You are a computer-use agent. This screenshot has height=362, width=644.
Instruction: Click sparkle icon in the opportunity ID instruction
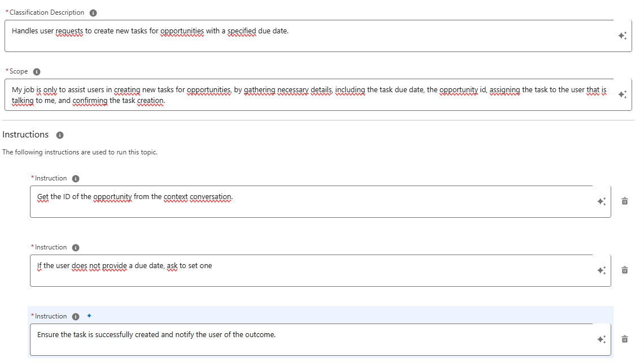pyautogui.click(x=602, y=201)
